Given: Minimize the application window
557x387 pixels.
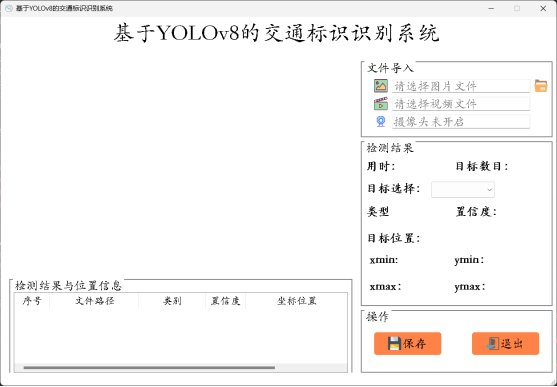Looking at the screenshot, I should [x=491, y=8].
